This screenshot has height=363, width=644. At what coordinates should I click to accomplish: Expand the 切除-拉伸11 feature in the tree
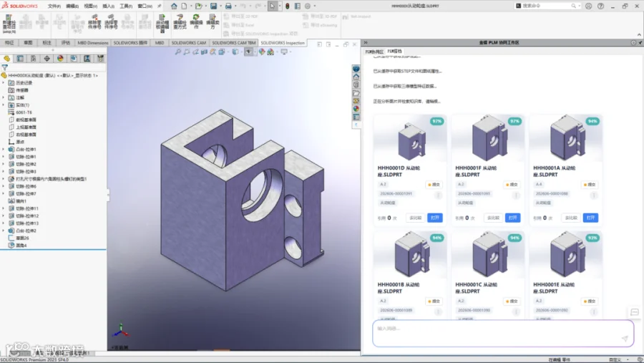[4, 208]
